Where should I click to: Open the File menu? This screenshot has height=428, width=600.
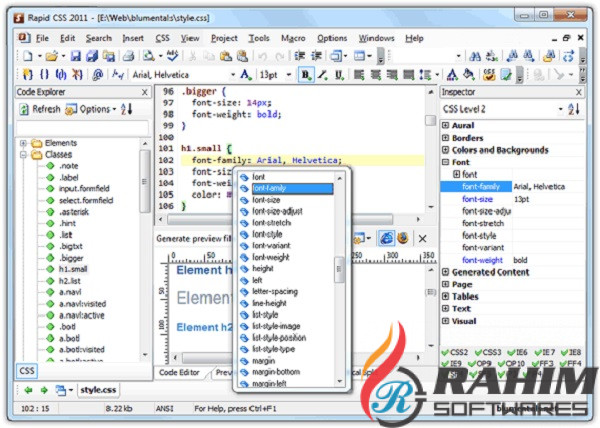point(42,38)
